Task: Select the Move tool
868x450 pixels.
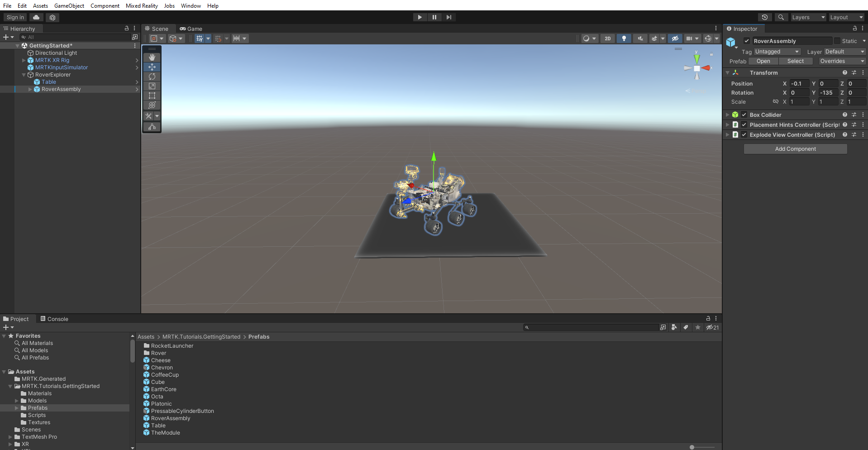Action: 152,67
